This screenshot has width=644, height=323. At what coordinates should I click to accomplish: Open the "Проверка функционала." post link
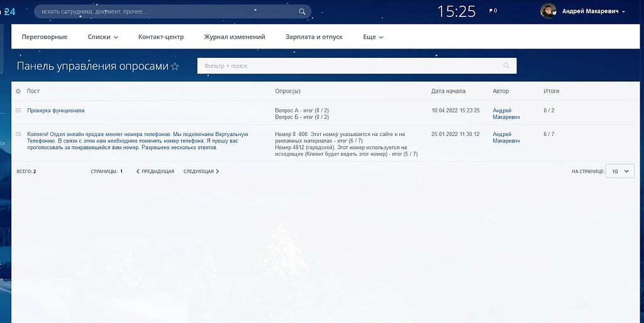(x=56, y=110)
